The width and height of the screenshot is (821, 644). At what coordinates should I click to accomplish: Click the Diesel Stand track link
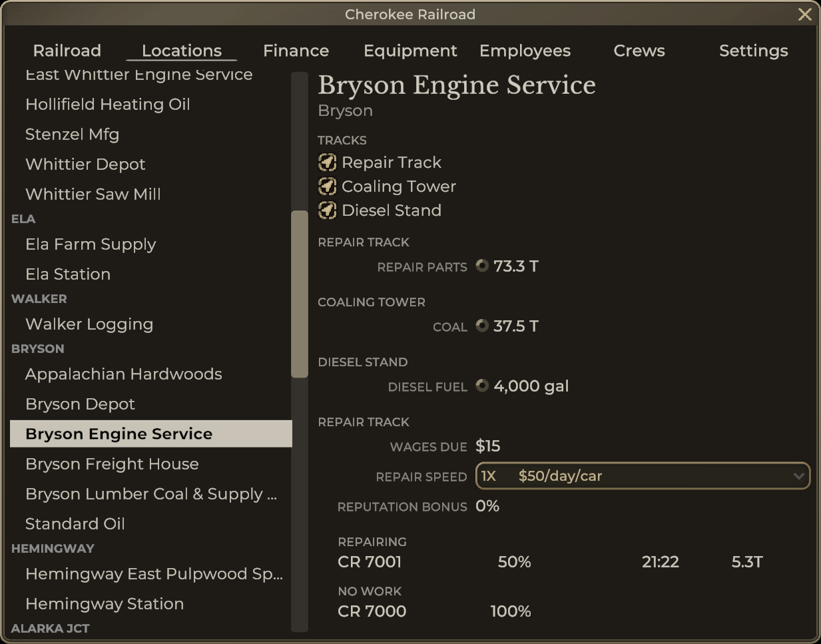pos(392,210)
